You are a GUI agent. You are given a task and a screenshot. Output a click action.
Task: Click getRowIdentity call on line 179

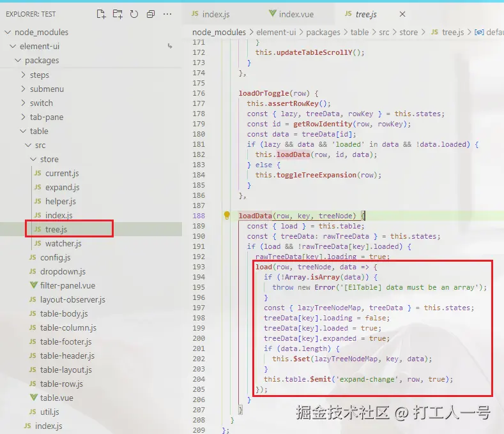[x=323, y=124]
